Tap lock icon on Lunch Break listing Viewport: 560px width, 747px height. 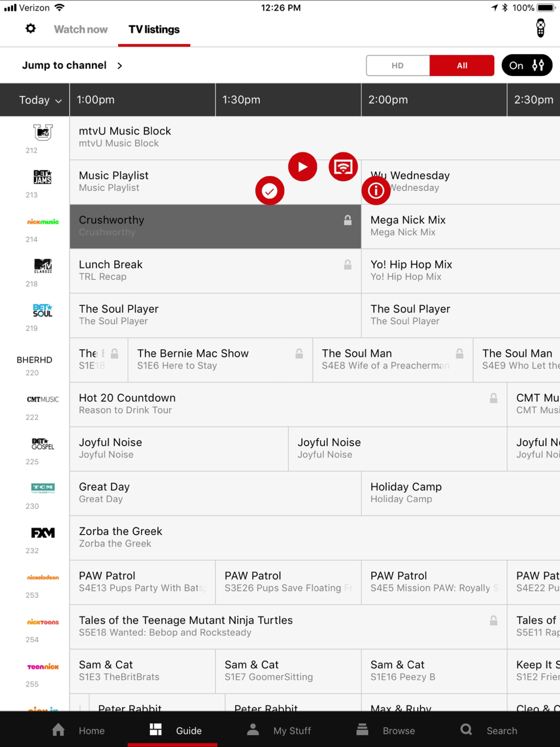[348, 264]
